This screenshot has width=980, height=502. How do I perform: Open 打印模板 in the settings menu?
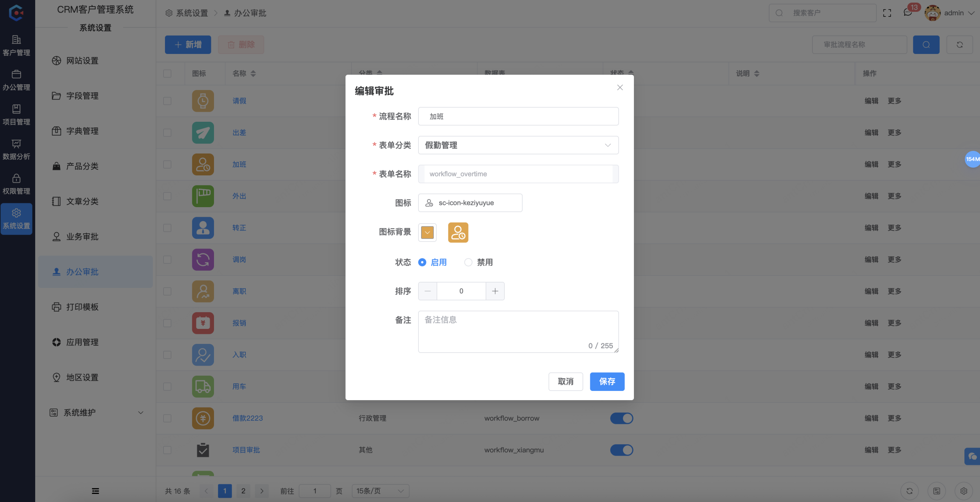(x=82, y=307)
